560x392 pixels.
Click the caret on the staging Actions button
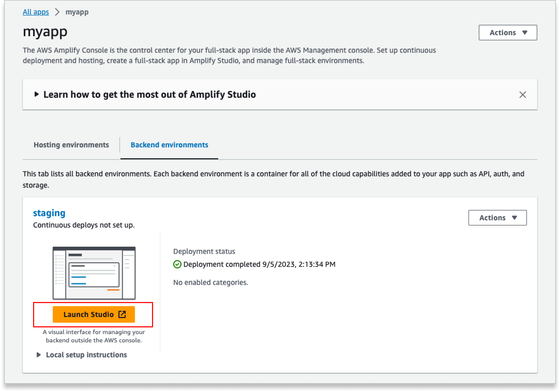514,217
